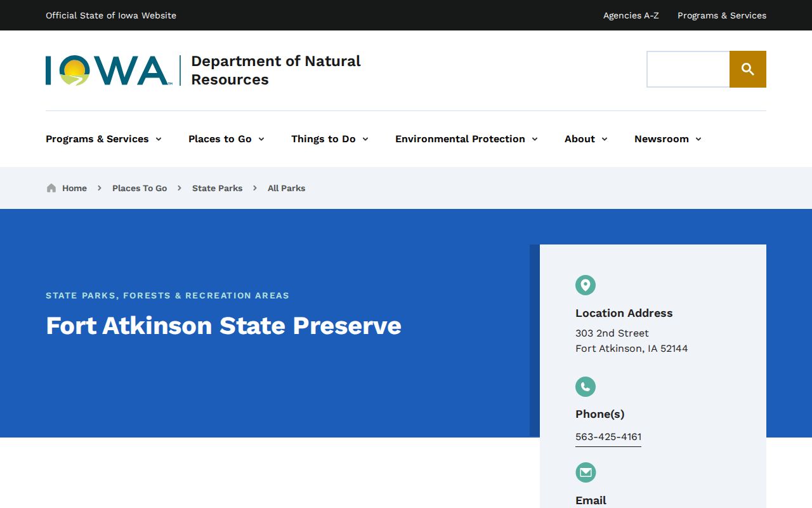Viewport: 812px width, 508px height.
Task: Click the home icon in breadcrumb
Action: tap(51, 188)
